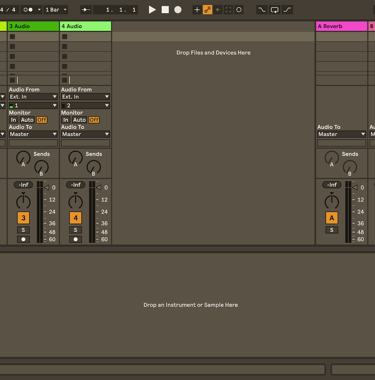Click the second clip slot stop button in 3 Audio

click(x=12, y=46)
